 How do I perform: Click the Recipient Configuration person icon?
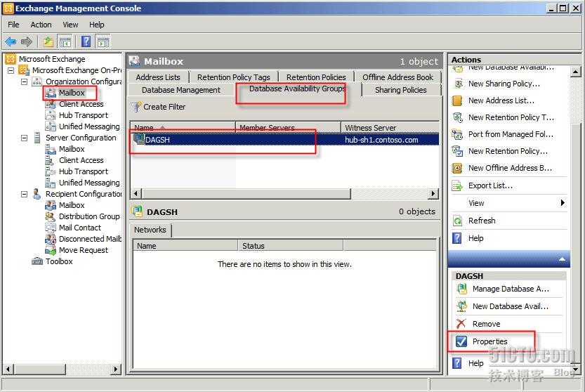point(37,194)
